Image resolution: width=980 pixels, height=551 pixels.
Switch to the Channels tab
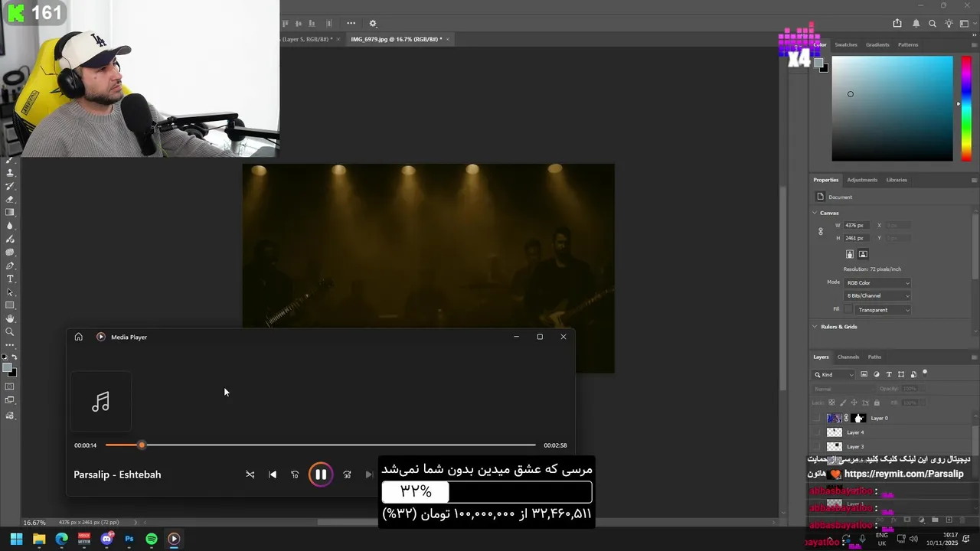pos(848,357)
